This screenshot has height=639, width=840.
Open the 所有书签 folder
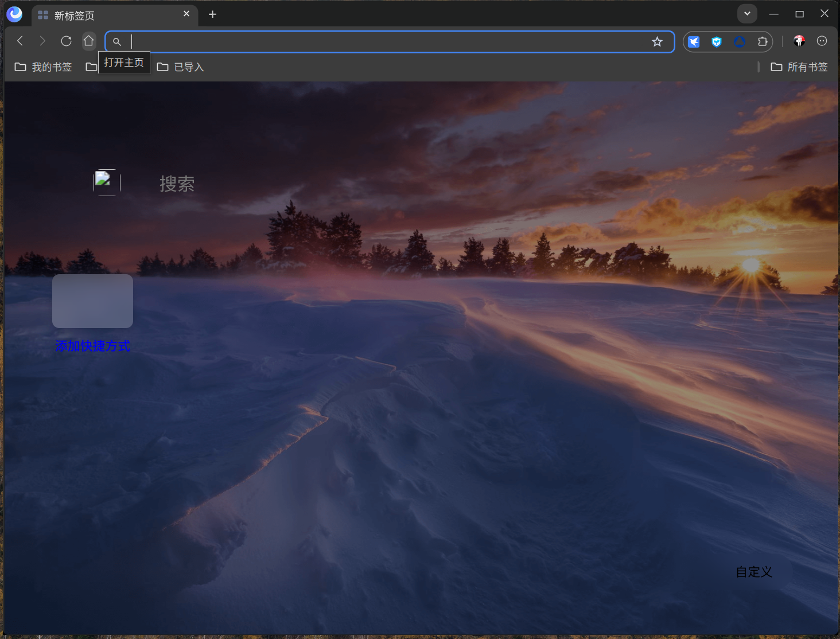(x=799, y=67)
